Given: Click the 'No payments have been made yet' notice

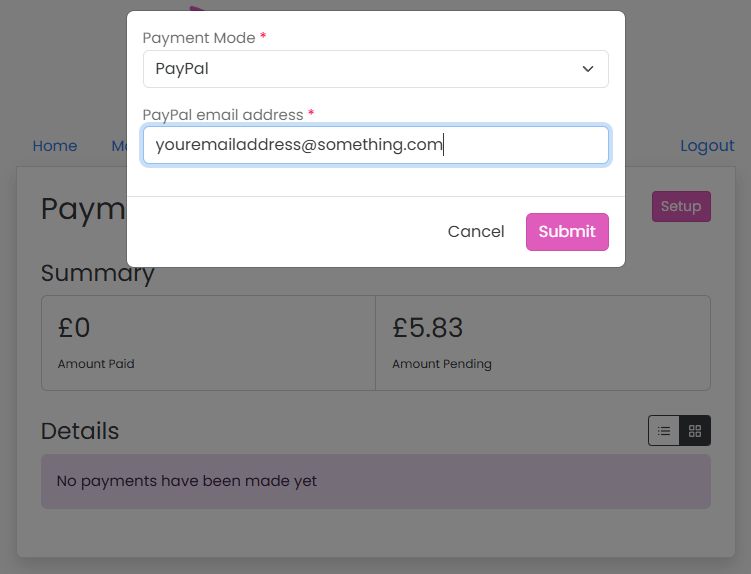Looking at the screenshot, I should point(375,481).
